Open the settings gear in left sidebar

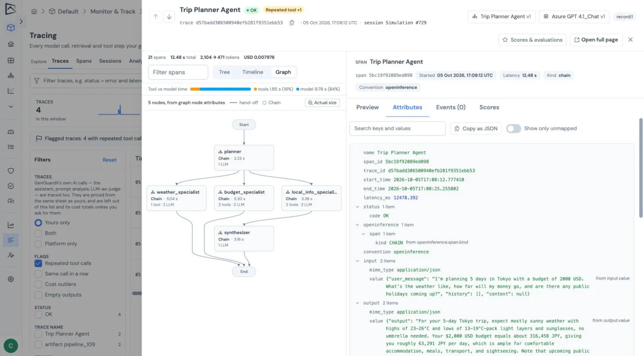click(11, 279)
